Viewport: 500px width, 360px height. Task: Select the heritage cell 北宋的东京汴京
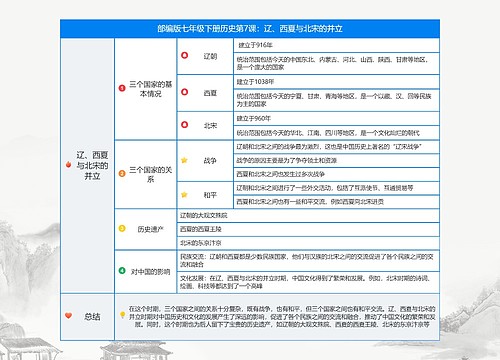click(308, 243)
